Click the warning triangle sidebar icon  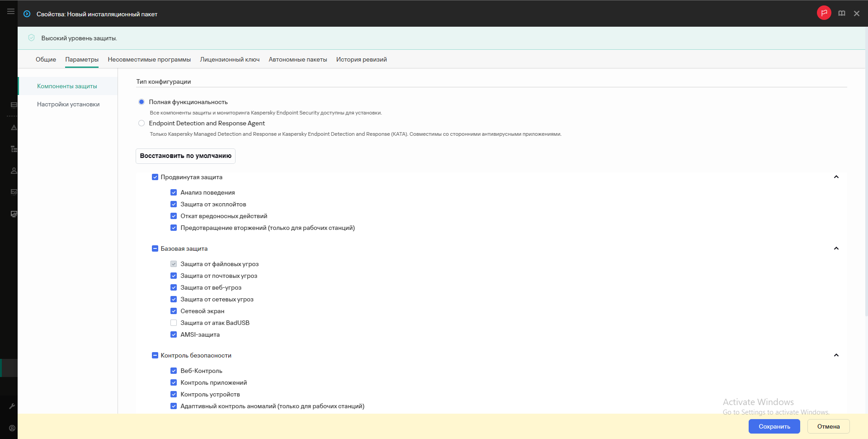14,128
